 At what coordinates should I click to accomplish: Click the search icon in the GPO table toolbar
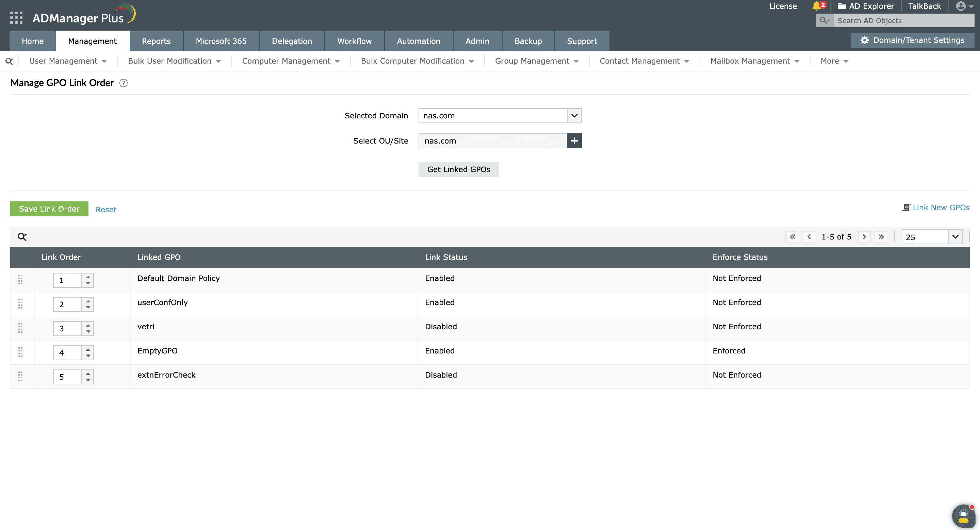[x=22, y=236]
